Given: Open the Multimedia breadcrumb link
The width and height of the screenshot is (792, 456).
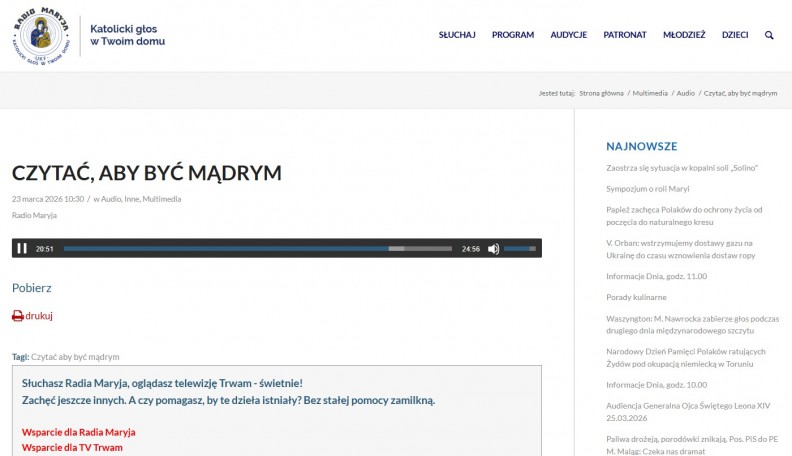Looking at the screenshot, I should point(650,93).
